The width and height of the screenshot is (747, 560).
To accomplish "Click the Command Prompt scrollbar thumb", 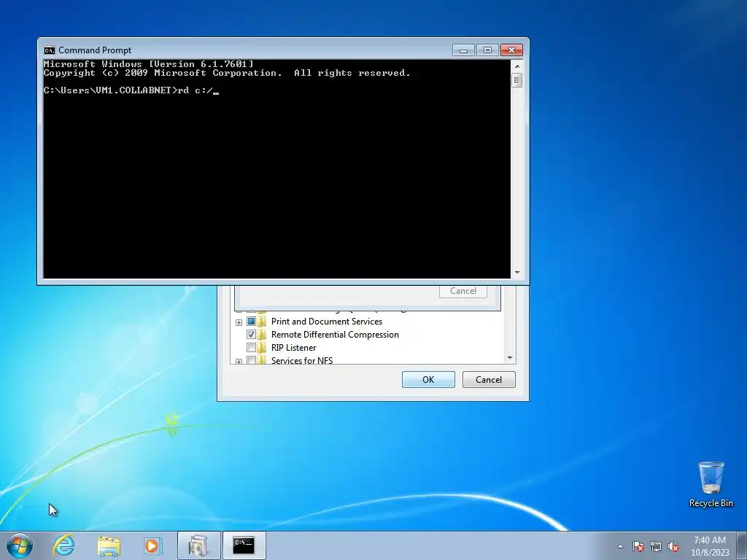I will point(517,80).
